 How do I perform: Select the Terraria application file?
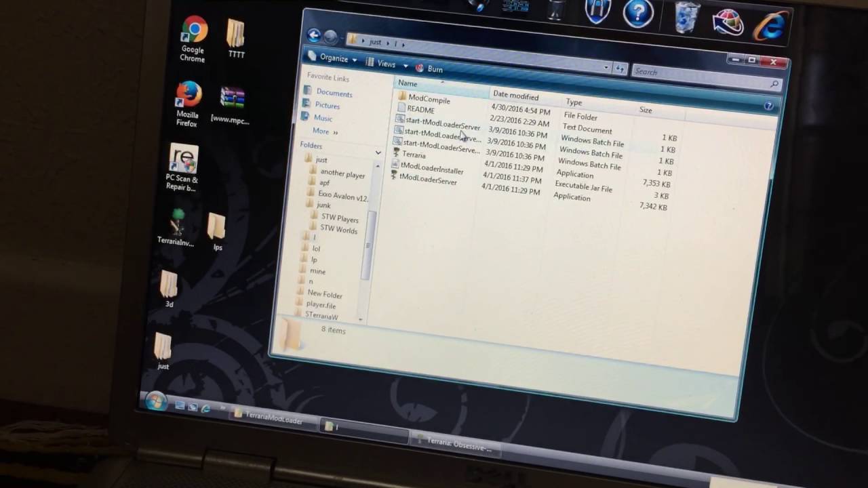pos(408,155)
